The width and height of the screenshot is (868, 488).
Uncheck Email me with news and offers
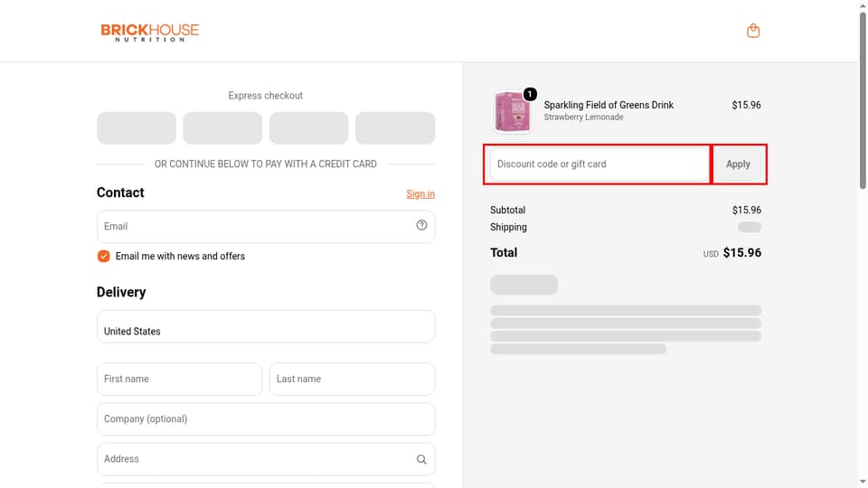click(x=103, y=256)
